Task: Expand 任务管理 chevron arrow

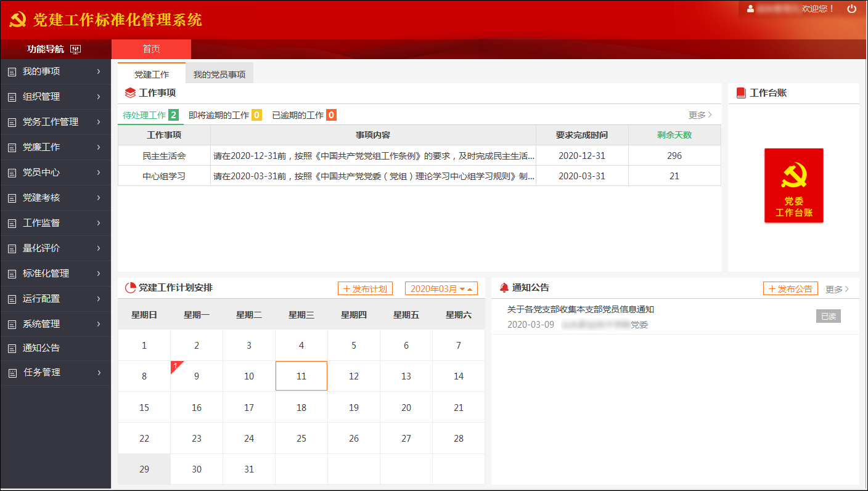Action: pyautogui.click(x=99, y=373)
